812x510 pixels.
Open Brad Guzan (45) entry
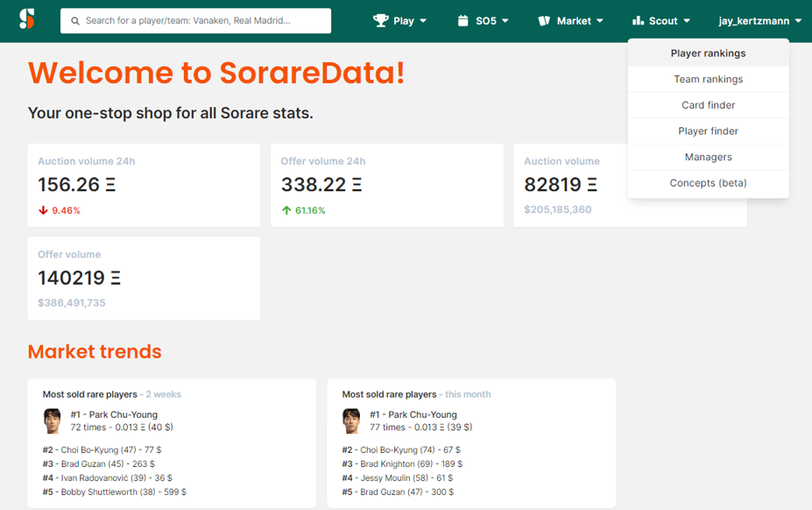[98, 464]
